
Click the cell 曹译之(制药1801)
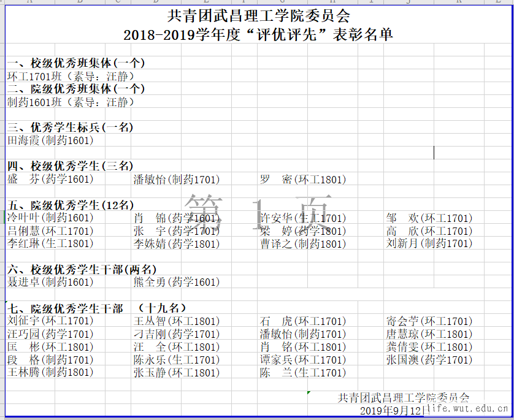[303, 243]
